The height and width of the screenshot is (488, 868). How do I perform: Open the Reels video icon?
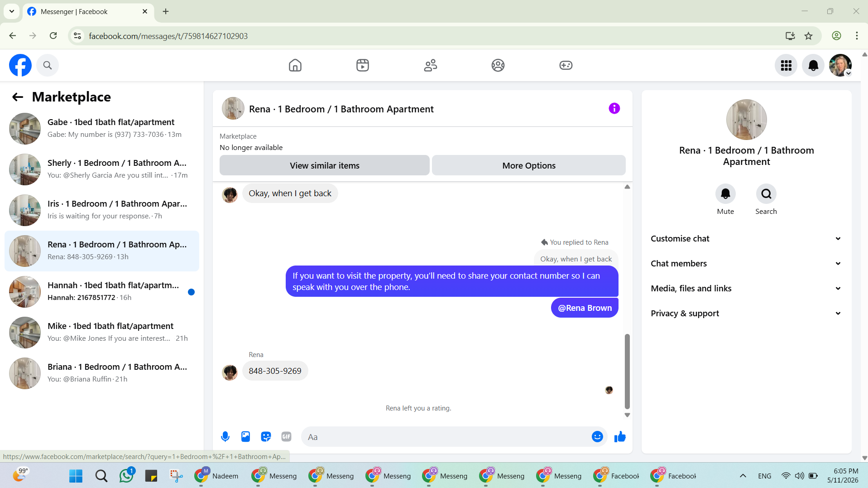[363, 65]
